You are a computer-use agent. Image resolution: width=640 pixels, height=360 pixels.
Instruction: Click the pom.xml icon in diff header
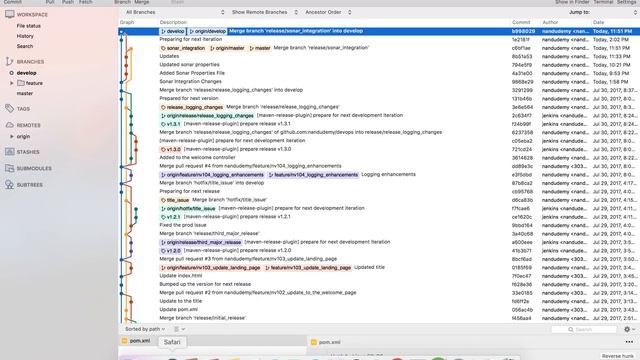[x=313, y=342]
